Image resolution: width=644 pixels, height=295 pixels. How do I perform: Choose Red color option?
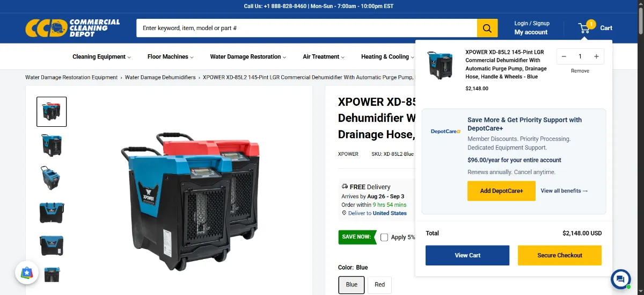pos(380,285)
